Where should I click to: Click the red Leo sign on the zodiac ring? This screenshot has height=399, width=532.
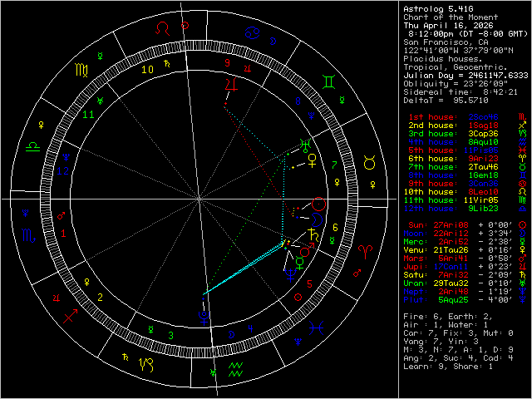pos(162,28)
